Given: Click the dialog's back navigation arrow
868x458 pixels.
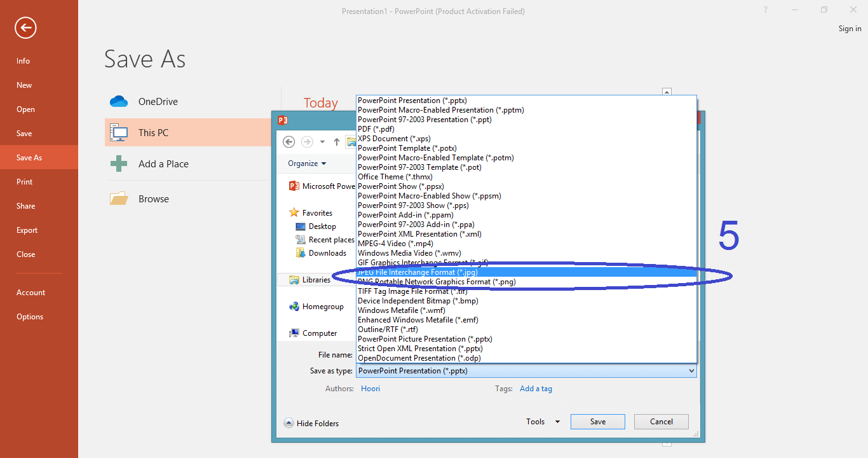Looking at the screenshot, I should tap(288, 142).
